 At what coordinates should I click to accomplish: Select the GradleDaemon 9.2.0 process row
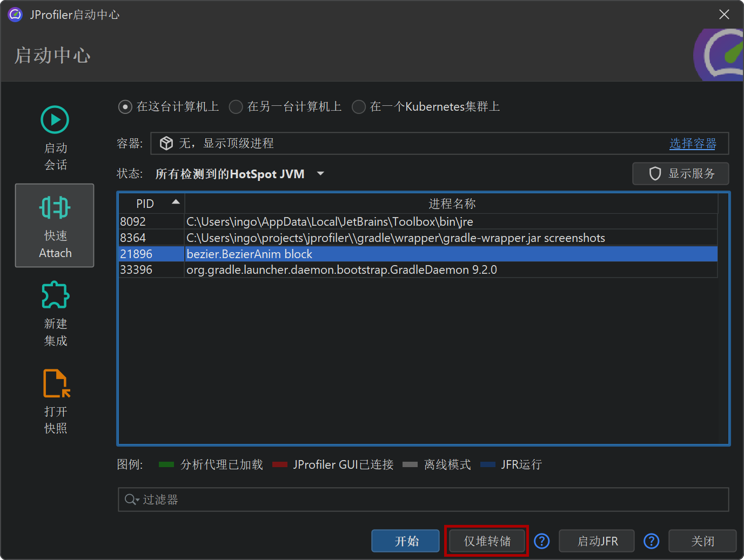[418, 269]
